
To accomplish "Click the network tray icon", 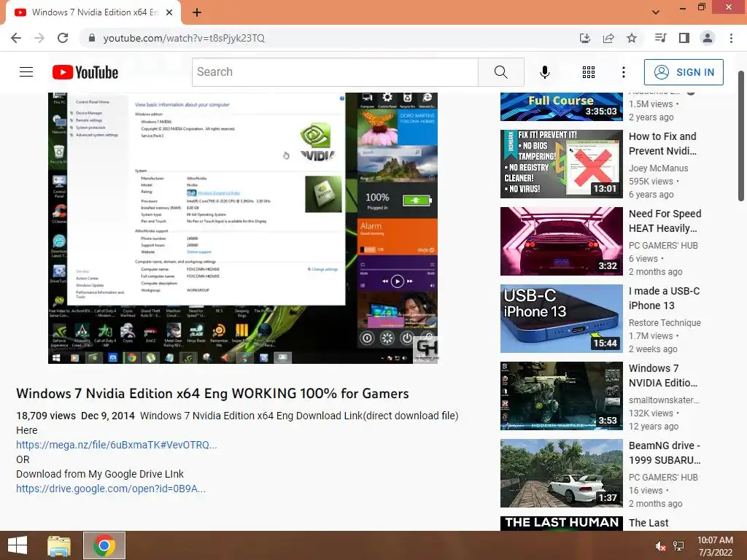I will (x=678, y=546).
